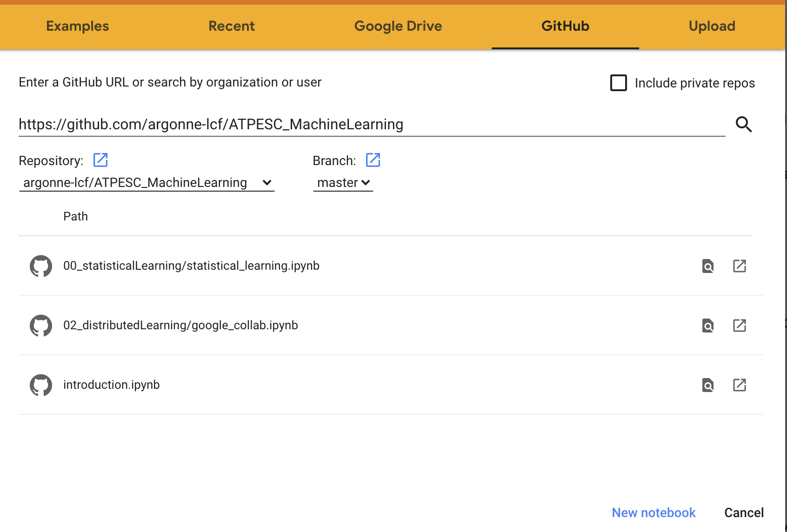The height and width of the screenshot is (532, 787).
Task: Click the Path column header
Action: pos(75,216)
